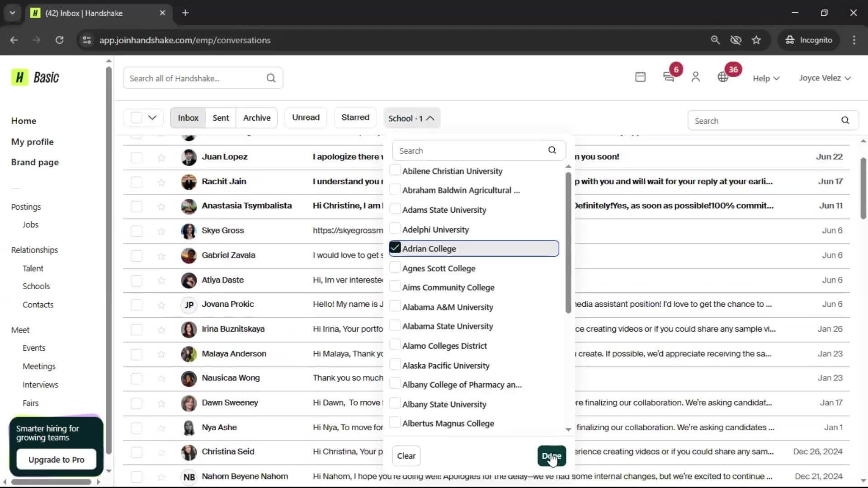Star the Atiya Daste conversation
This screenshot has height=488, width=868.
click(x=161, y=281)
